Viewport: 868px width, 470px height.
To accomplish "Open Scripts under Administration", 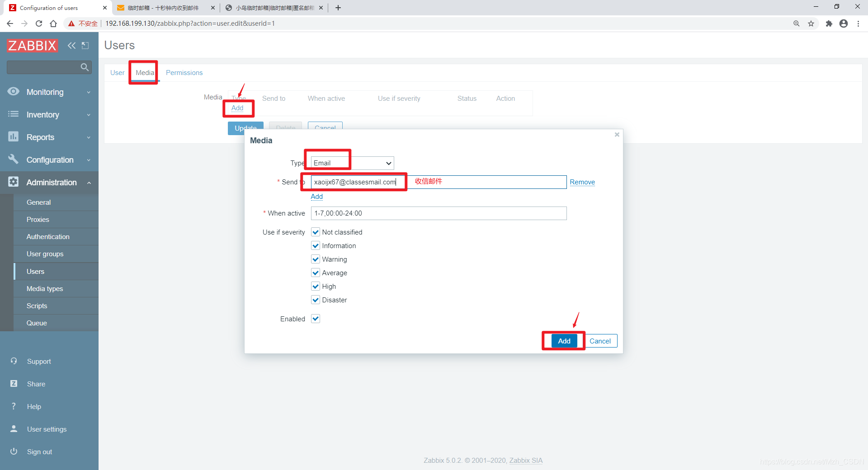I will point(56,306).
